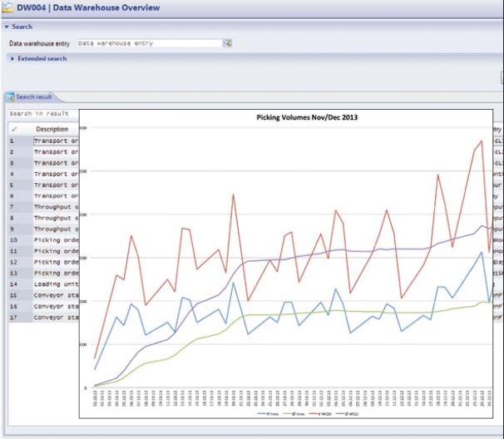Select row 13 Picking order entry
Image resolution: width=504 pixels, height=439 pixels.
56,274
